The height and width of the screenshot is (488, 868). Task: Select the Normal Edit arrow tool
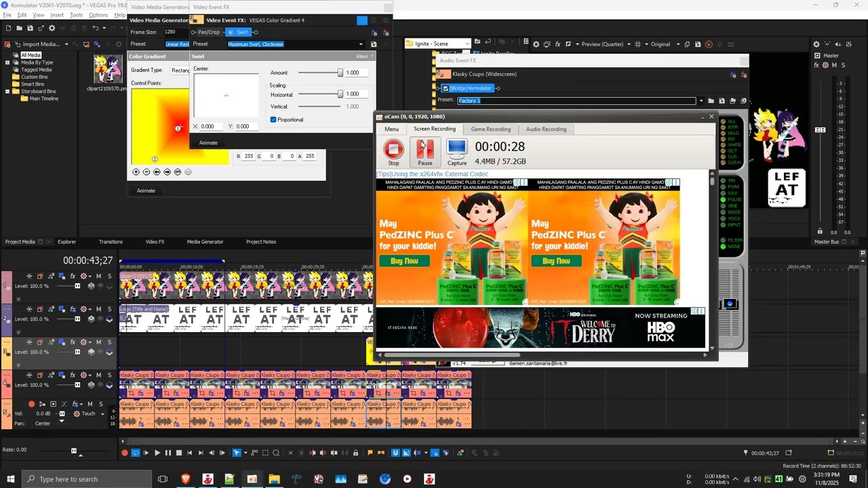[x=237, y=453]
